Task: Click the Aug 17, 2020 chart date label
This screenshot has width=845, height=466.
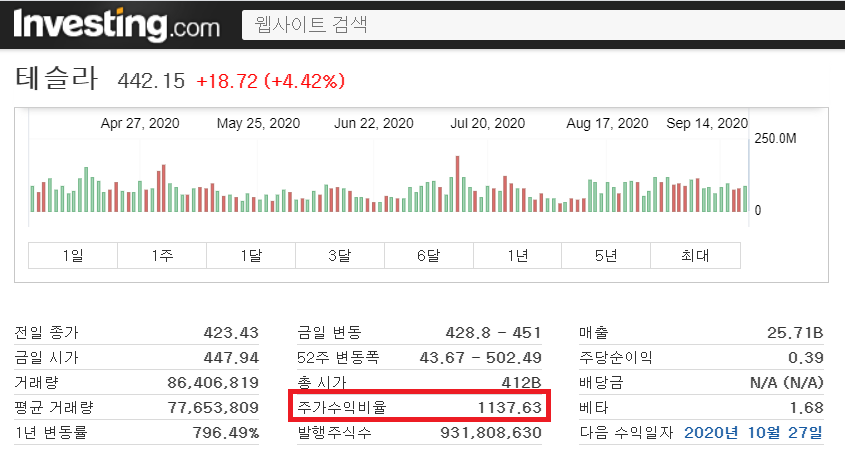Action: coord(607,123)
